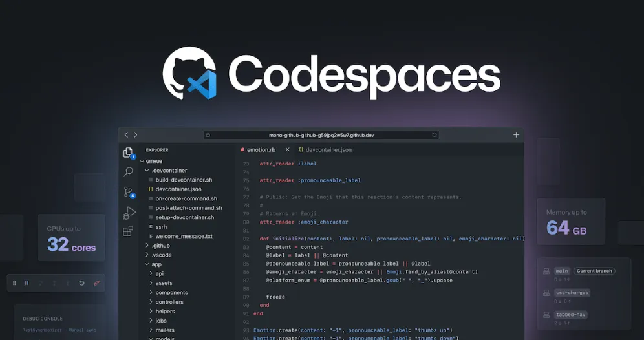Open the Search magnifier in activity bar
Image resolution: width=644 pixels, height=340 pixels.
128,172
